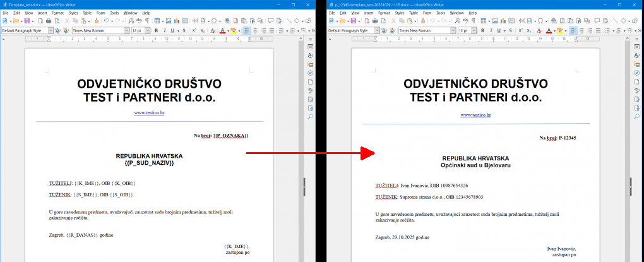
Task: Click red Font Color swatch in right window
Action: point(548,30)
